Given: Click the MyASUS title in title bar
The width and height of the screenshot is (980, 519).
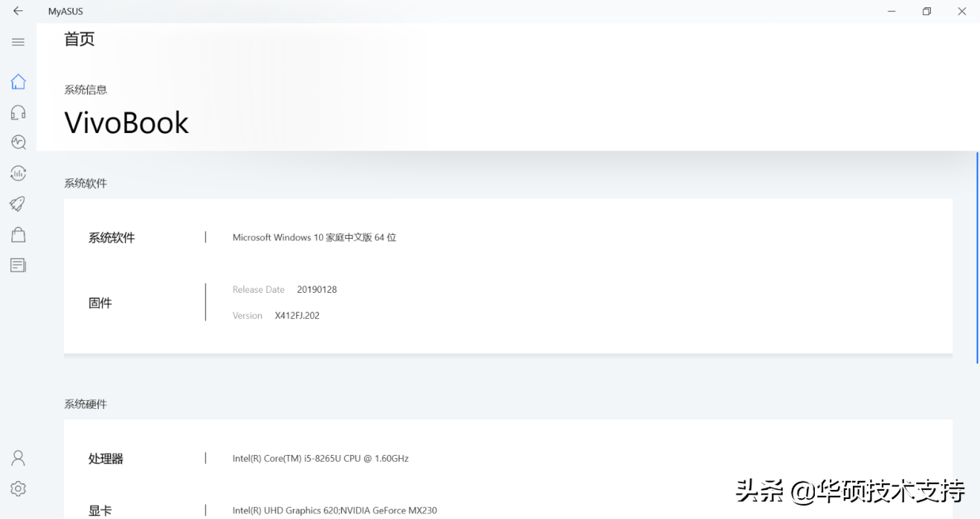Looking at the screenshot, I should coord(65,12).
